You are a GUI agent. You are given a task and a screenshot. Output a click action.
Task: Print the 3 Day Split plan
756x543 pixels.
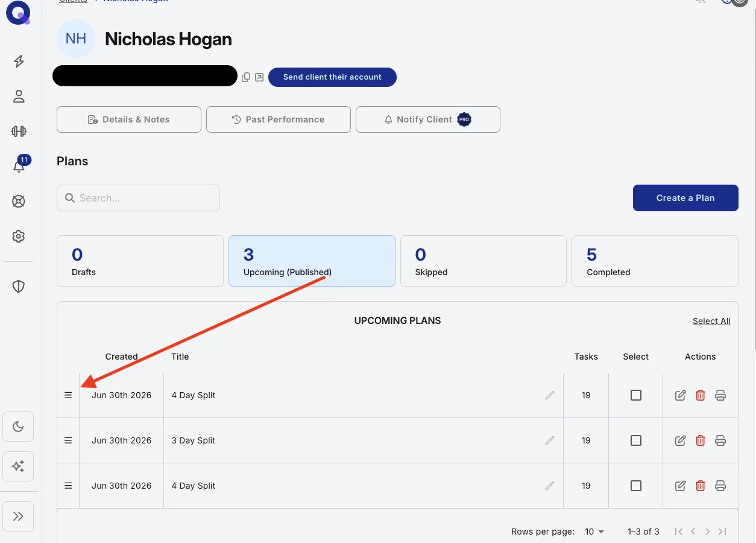[720, 440]
